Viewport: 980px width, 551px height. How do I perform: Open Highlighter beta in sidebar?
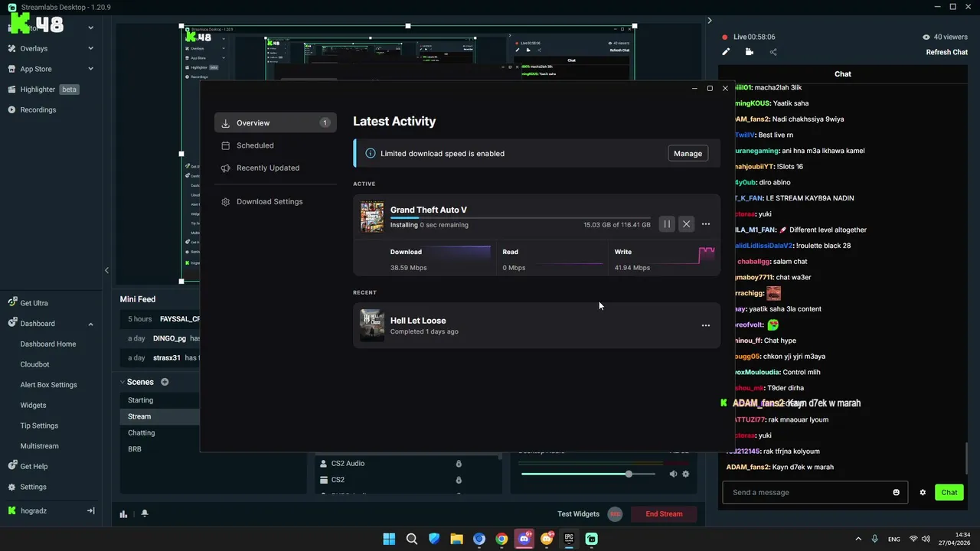(44, 90)
